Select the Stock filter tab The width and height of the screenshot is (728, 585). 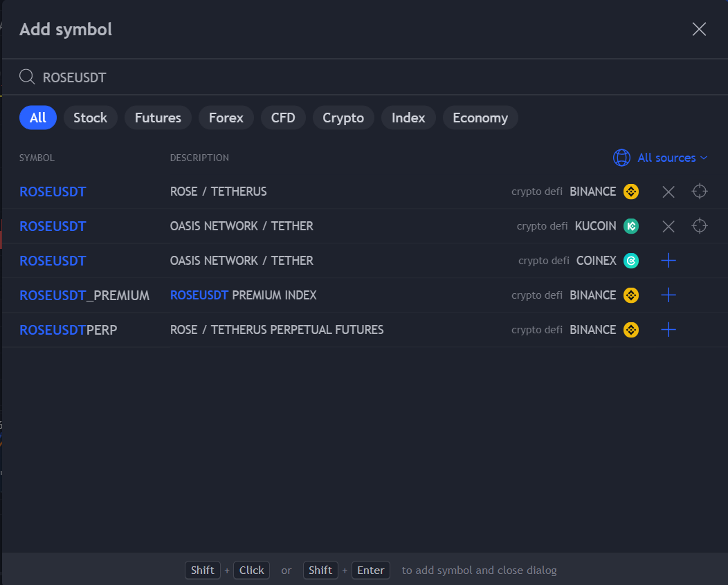[x=90, y=118]
